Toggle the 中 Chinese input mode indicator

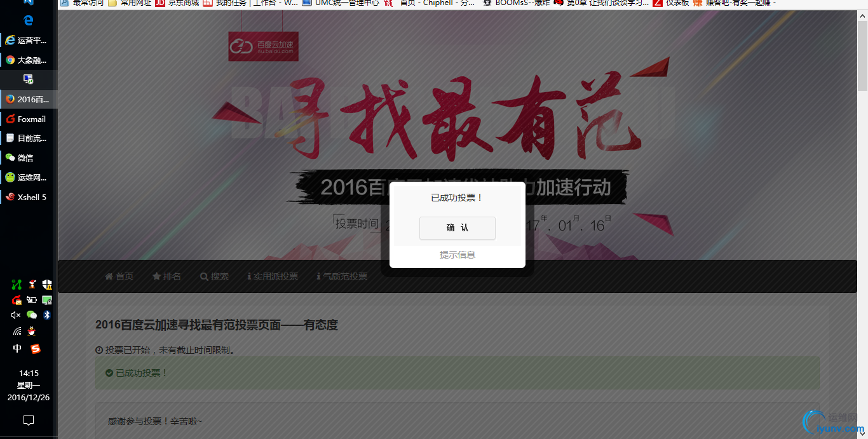click(17, 349)
